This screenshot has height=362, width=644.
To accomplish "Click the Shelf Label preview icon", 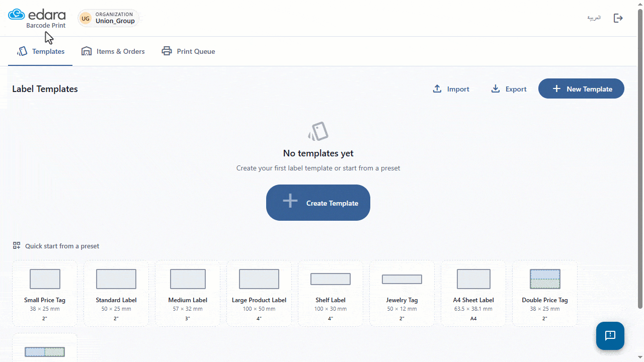I will click(331, 279).
